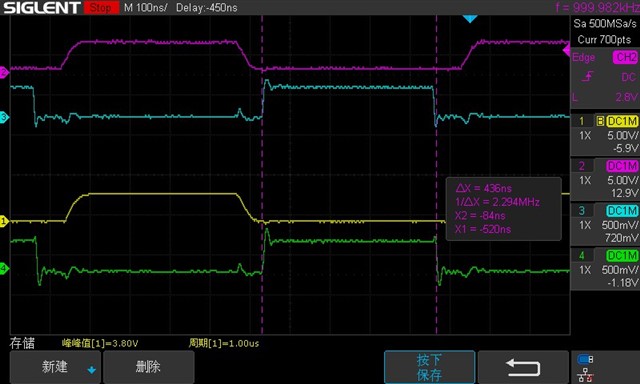Open the channel 3 settings box
The image size is (640, 384).
[605, 224]
